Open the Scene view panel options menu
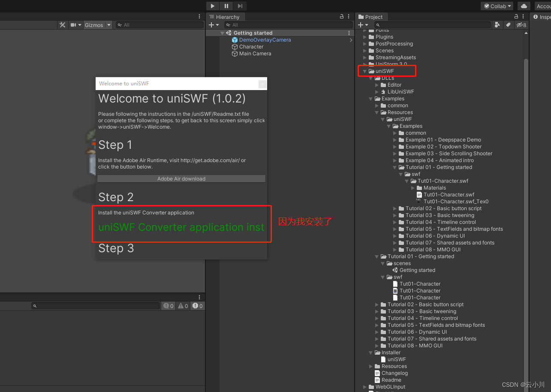Screen dimensions: 551x392 click(199, 17)
